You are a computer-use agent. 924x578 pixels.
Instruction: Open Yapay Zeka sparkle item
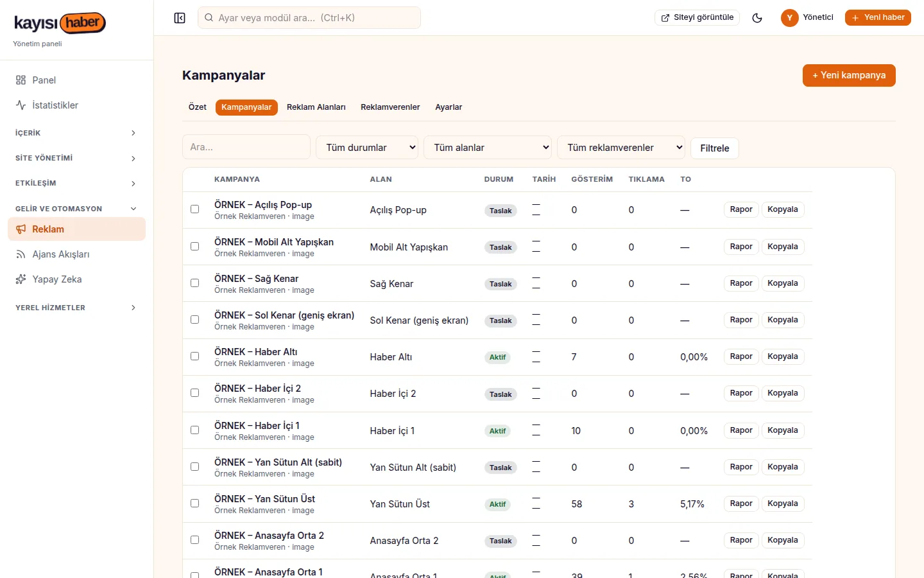(77, 279)
